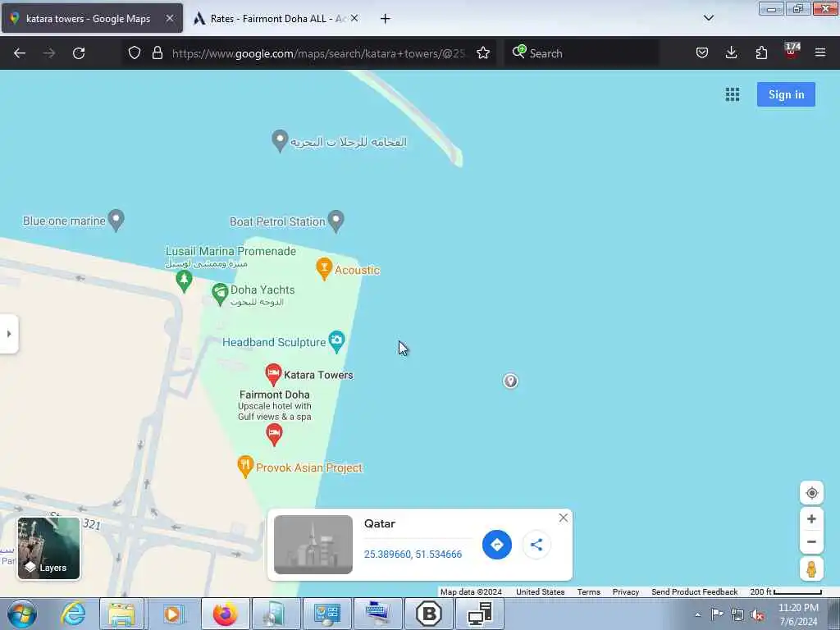The image size is (840, 630).
Task: Open the Terms link
Action: 588,592
